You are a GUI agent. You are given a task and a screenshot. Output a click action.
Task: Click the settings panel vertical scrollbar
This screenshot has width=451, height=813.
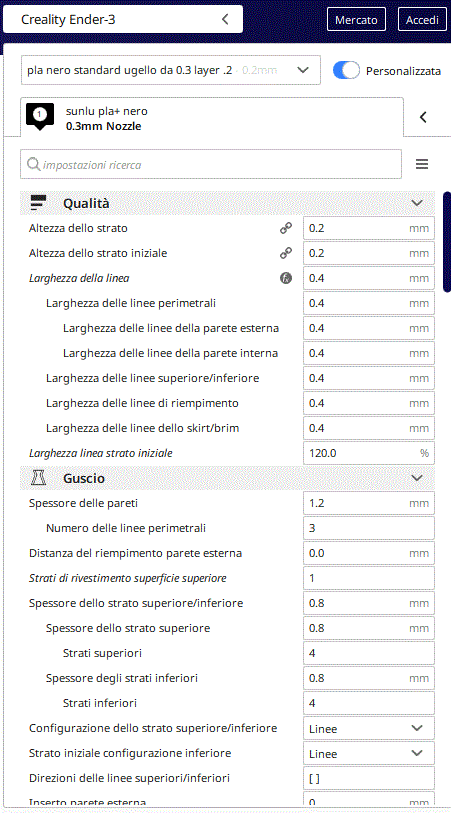click(x=447, y=242)
